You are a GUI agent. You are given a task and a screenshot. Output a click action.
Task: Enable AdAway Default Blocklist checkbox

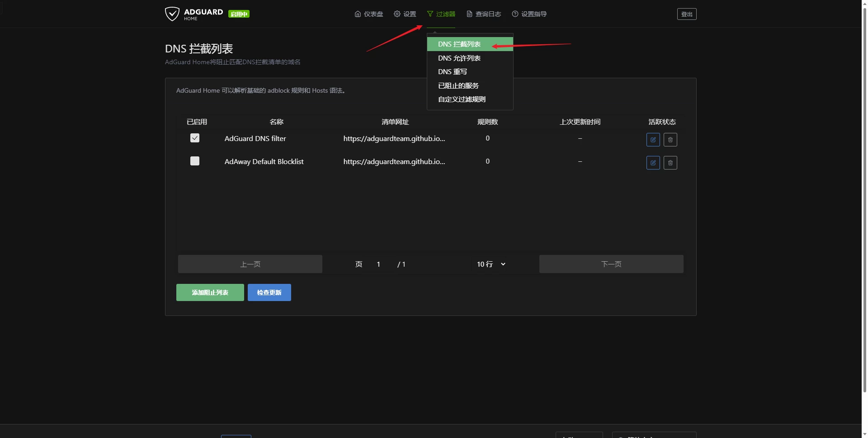pos(195,161)
